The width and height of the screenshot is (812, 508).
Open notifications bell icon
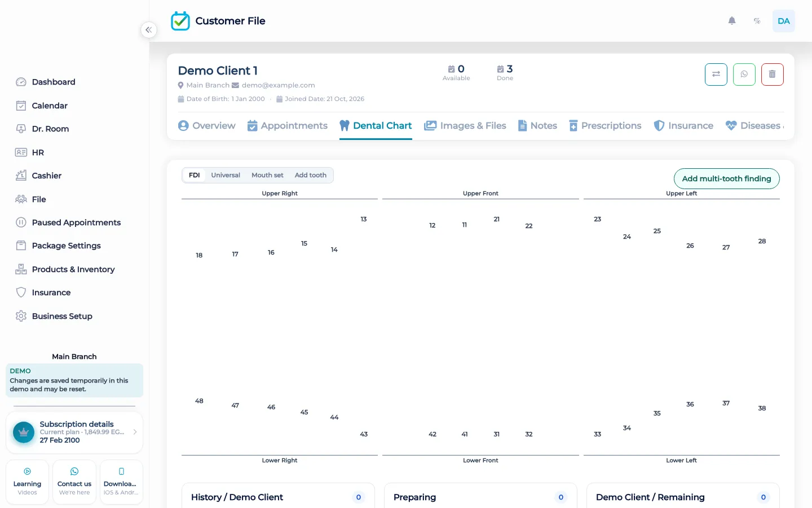pos(732,21)
